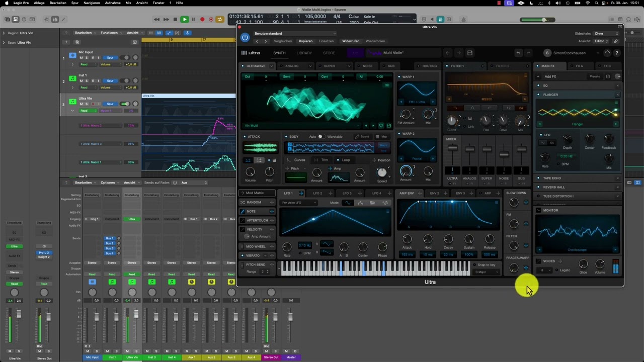Switch to the FX A tab

click(x=579, y=66)
